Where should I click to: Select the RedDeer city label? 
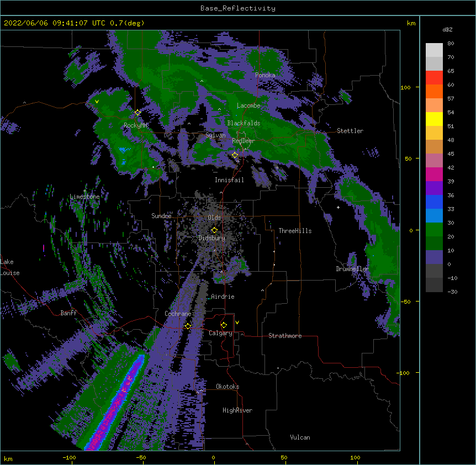[244, 141]
